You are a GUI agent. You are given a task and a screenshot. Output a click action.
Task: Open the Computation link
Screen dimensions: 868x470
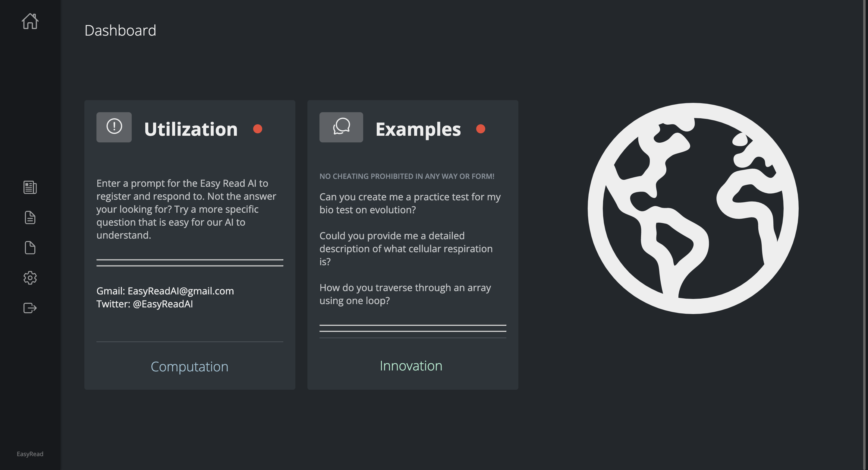pyautogui.click(x=189, y=367)
